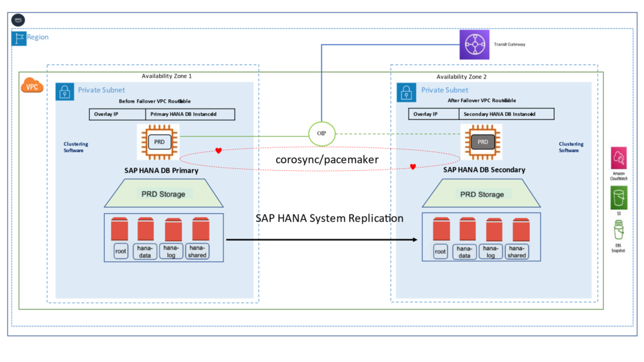This screenshot has height=362, width=644.
Task: Select the Amazon CloudWatch icon
Action: (x=619, y=160)
